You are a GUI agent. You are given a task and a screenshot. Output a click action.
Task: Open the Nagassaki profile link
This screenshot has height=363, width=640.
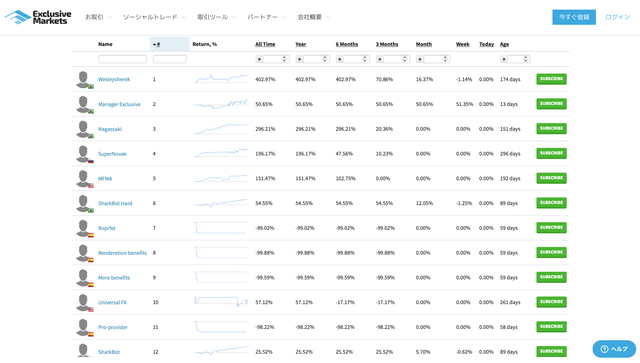(110, 129)
